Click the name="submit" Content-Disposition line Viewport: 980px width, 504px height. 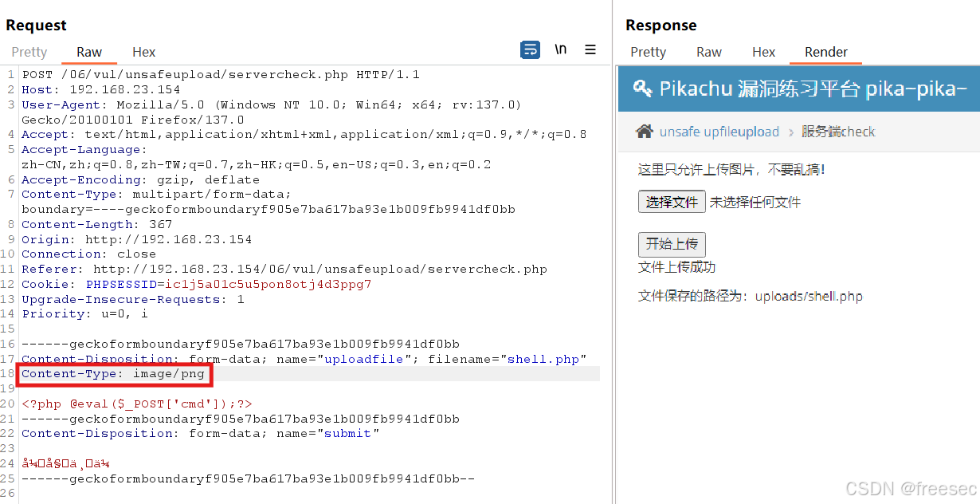pos(201,434)
